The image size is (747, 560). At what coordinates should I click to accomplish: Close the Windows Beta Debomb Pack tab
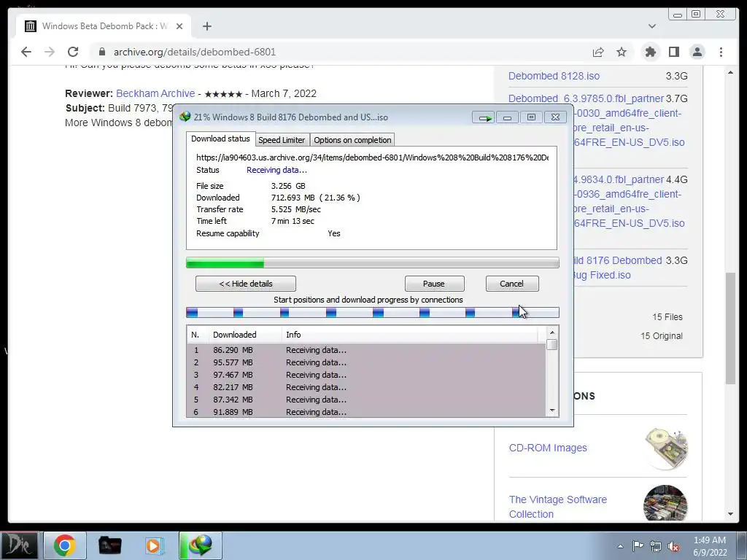tap(179, 26)
